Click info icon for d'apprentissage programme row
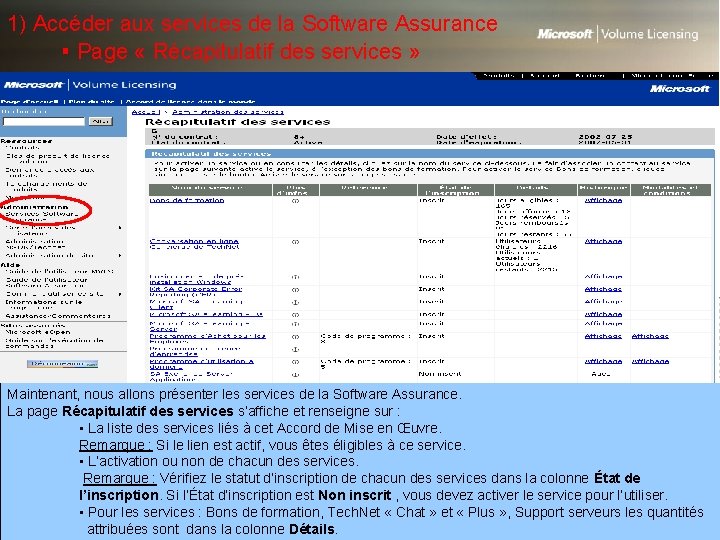 pos(295,349)
